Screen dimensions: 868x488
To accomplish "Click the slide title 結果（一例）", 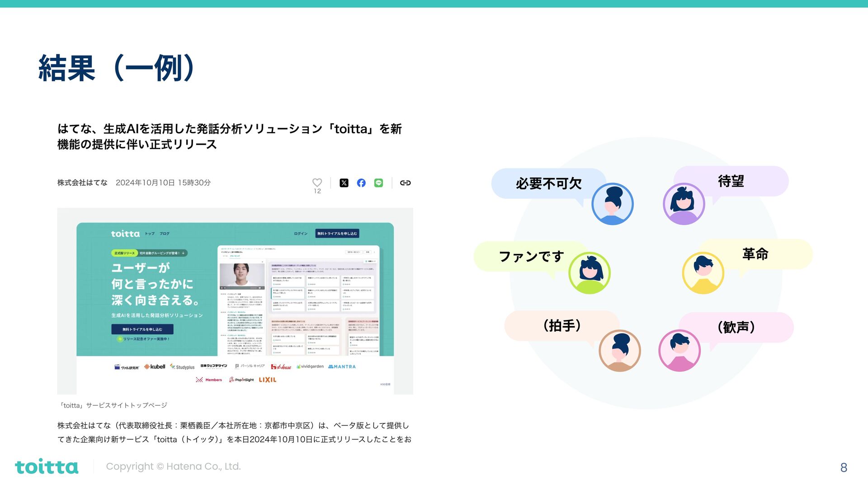I will click(x=118, y=68).
